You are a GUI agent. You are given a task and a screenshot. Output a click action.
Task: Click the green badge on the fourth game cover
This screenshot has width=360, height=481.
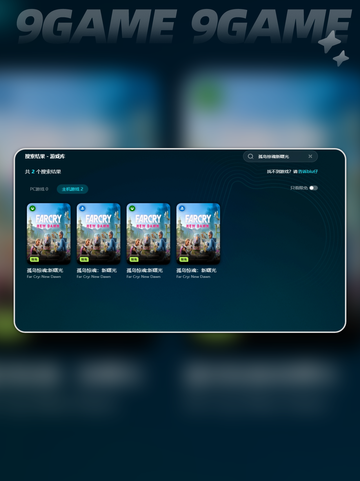[184, 259]
